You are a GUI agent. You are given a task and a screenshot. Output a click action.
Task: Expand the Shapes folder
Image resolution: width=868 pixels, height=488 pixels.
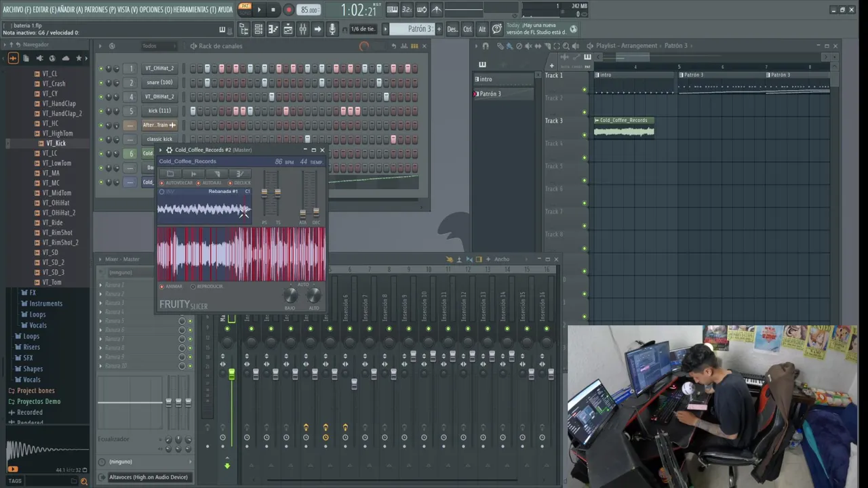click(x=33, y=369)
